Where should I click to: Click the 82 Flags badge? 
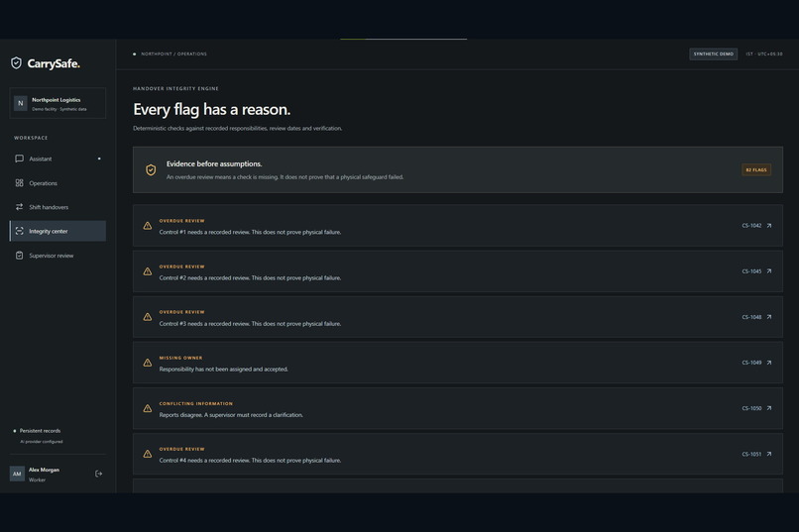point(756,170)
